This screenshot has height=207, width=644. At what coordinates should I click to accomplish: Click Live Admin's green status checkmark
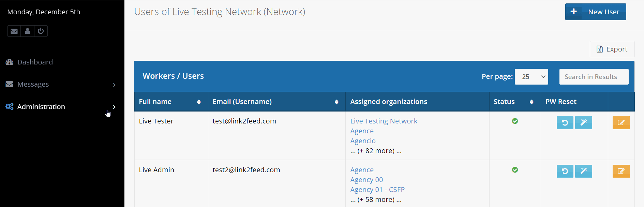pyautogui.click(x=515, y=169)
